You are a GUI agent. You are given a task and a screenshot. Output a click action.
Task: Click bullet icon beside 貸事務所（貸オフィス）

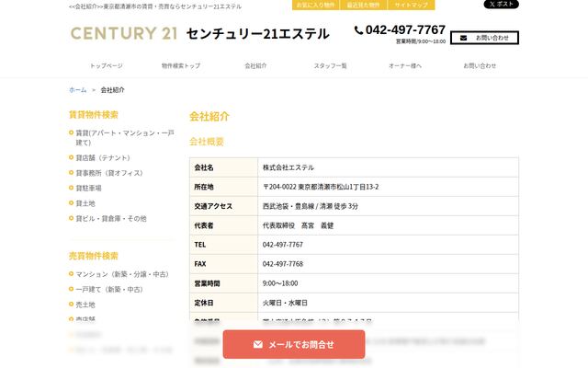point(72,173)
